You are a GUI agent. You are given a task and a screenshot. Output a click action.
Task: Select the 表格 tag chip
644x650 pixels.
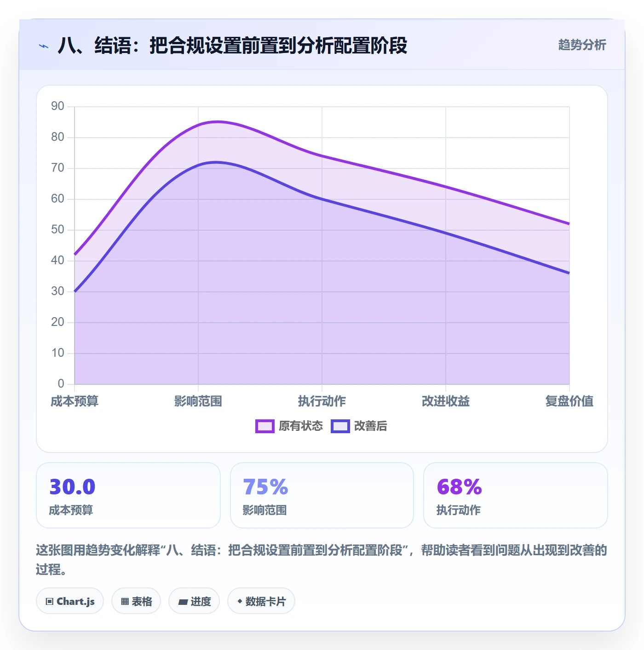coord(136,601)
